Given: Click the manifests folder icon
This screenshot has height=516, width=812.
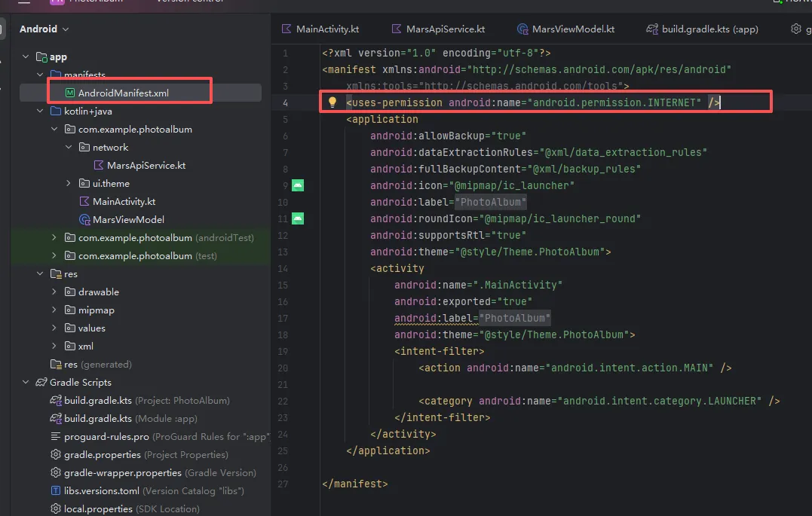Looking at the screenshot, I should (x=55, y=74).
